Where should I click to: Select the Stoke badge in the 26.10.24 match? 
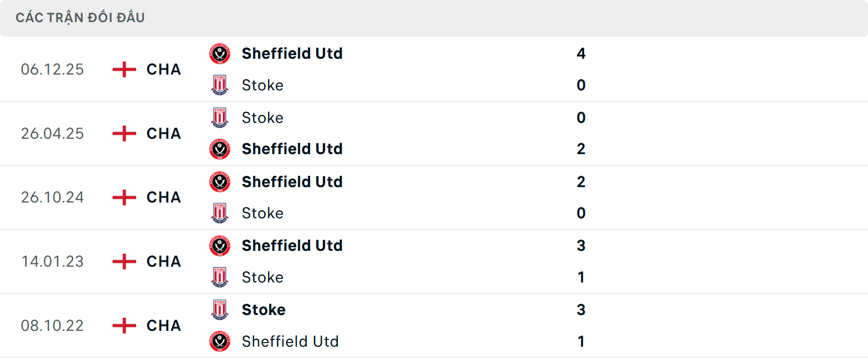220,213
